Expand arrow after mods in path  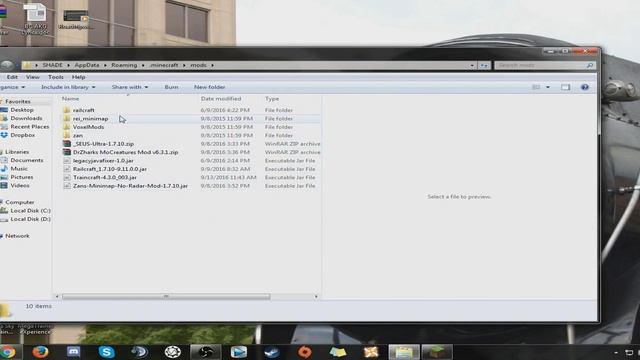212,65
